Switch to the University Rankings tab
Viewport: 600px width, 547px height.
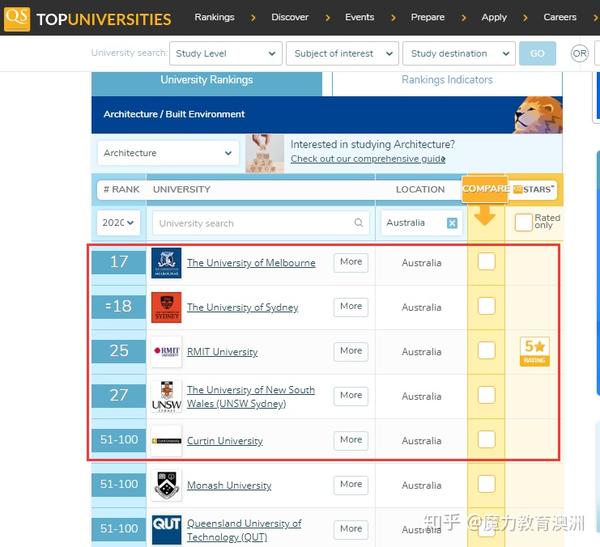pyautogui.click(x=207, y=83)
